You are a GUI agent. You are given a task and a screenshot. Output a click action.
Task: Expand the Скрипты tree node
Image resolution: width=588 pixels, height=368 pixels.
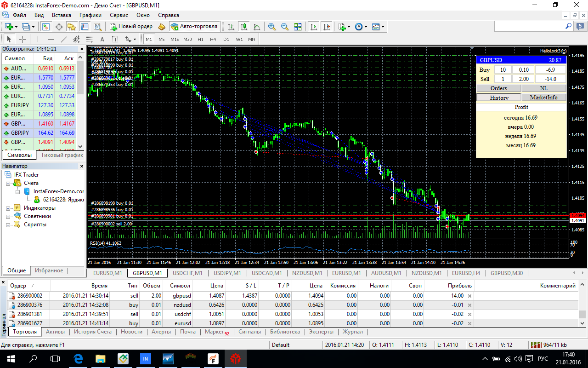(8, 224)
